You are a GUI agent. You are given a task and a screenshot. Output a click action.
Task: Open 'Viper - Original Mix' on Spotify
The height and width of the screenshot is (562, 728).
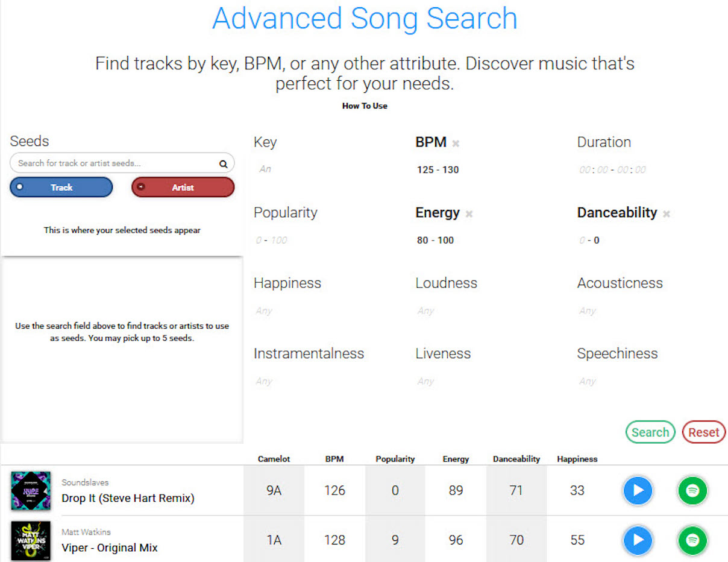[692, 540]
